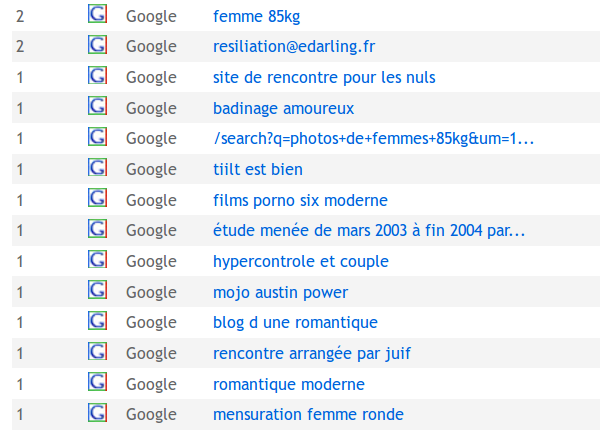Click Google icon beside 'resiliation@edarling.fr'
This screenshot has height=432, width=600.
97,46
